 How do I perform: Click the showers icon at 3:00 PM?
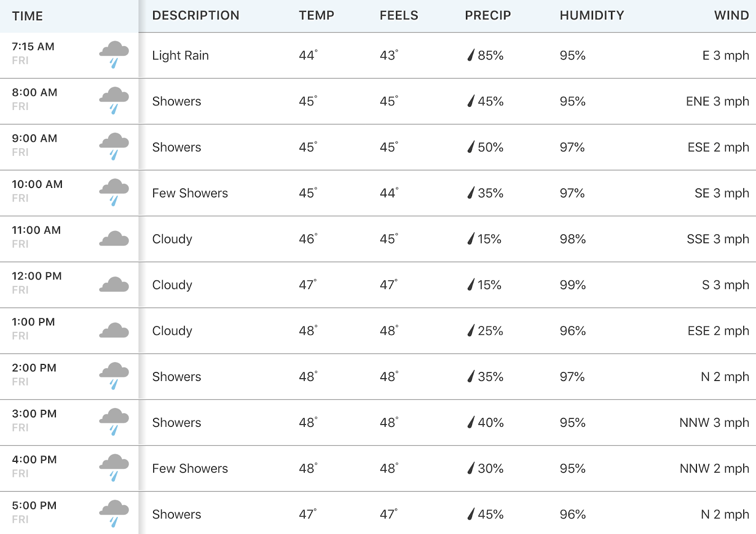tap(114, 422)
